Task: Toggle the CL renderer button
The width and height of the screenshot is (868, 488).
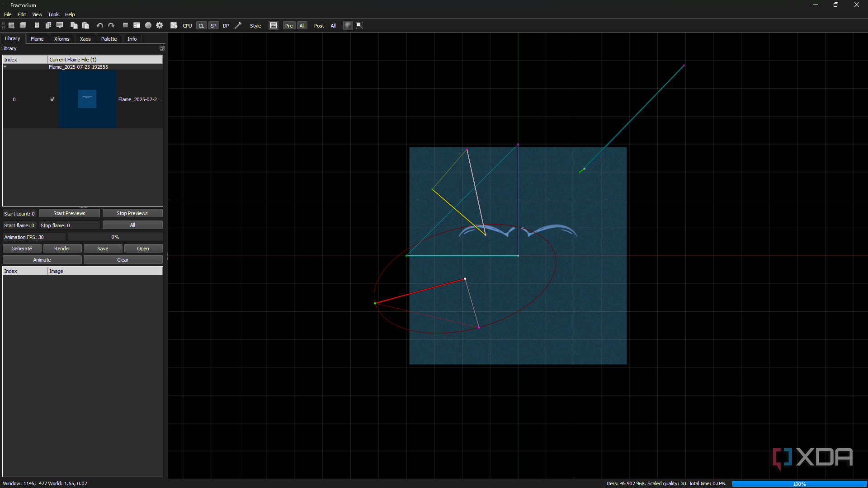Action: pos(201,26)
